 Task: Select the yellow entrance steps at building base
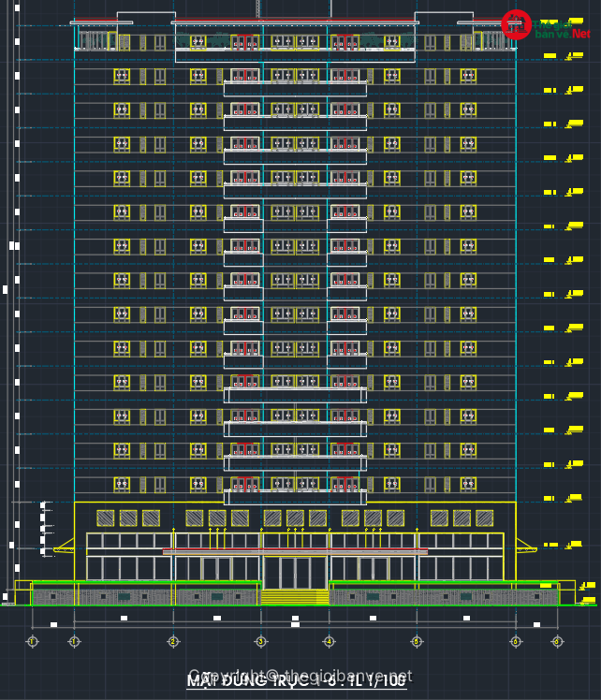tap(295, 596)
